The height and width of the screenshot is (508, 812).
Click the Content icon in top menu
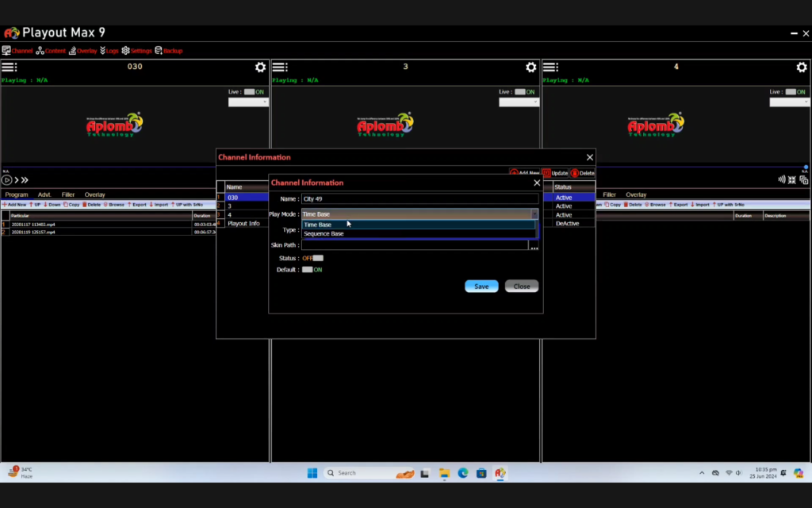click(40, 51)
